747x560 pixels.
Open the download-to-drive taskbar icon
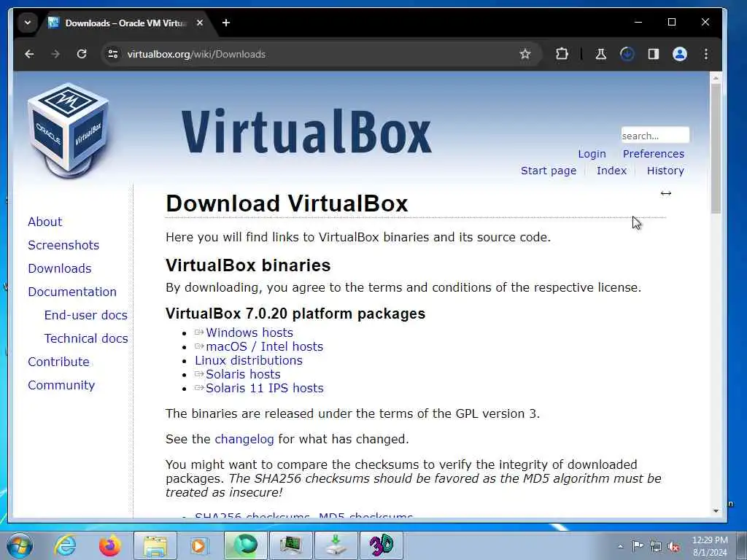click(x=336, y=545)
